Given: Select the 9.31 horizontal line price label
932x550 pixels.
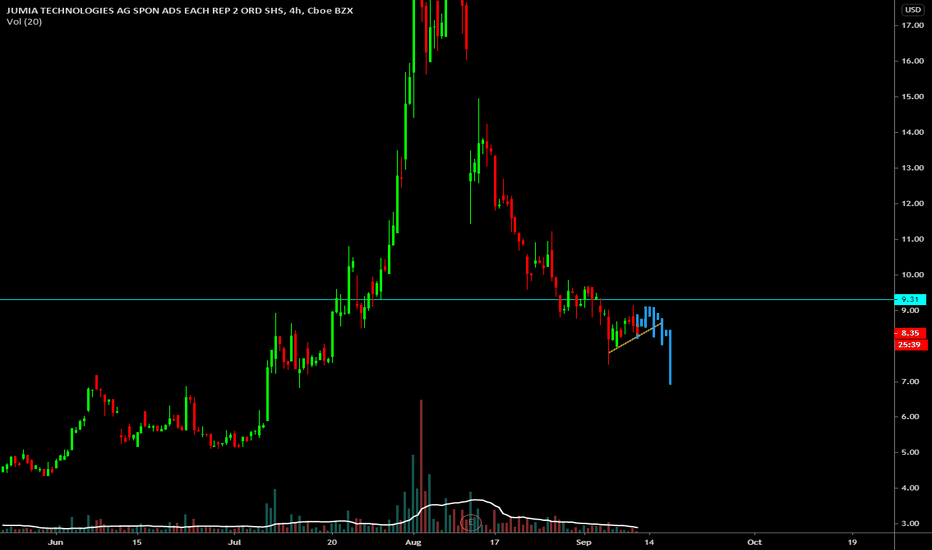Looking at the screenshot, I should [x=909, y=300].
